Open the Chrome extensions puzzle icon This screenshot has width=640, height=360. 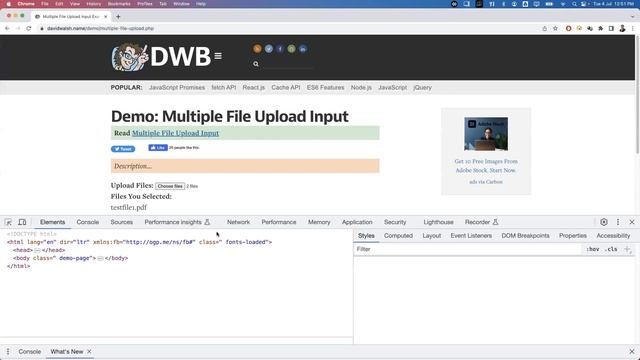point(600,29)
